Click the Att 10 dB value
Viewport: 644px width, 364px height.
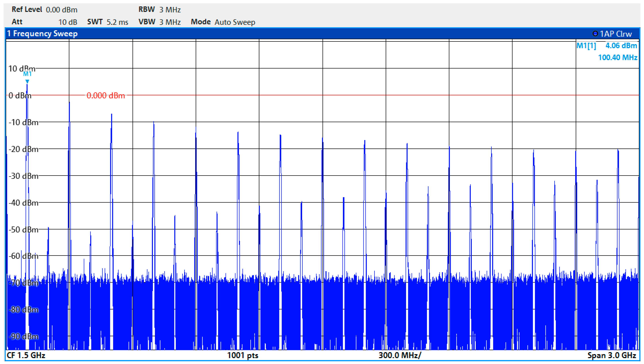(x=68, y=22)
